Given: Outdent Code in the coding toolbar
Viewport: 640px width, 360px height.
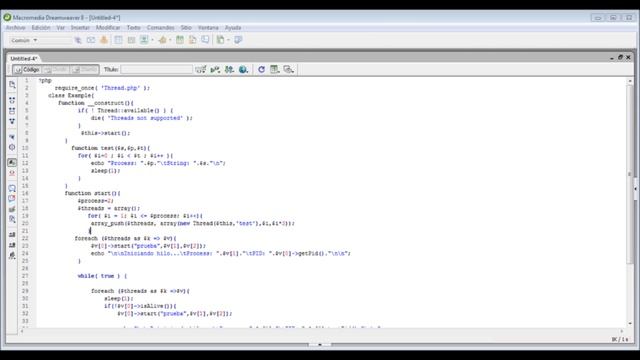Looking at the screenshot, I should click(12, 245).
